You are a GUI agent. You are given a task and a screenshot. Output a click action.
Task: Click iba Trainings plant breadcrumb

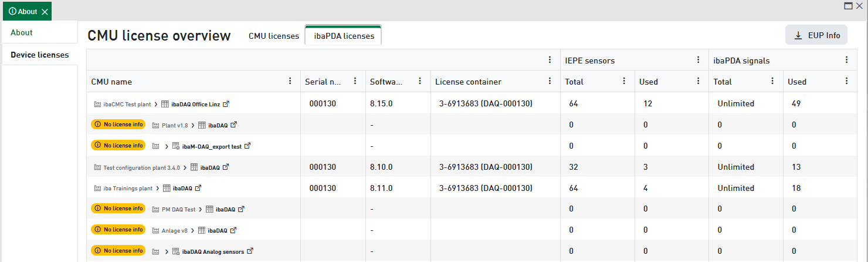(128, 189)
